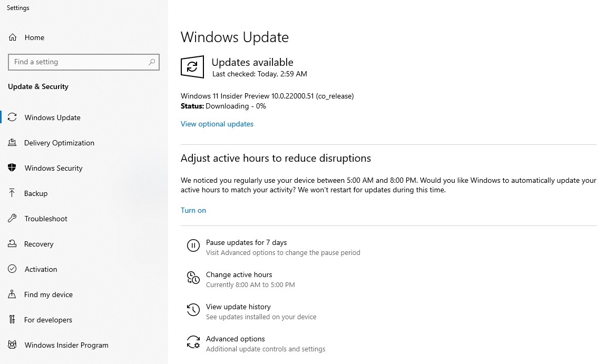Screen dimensions: 615x364
Task: Open Delivery Optimization settings
Action: pos(59,143)
